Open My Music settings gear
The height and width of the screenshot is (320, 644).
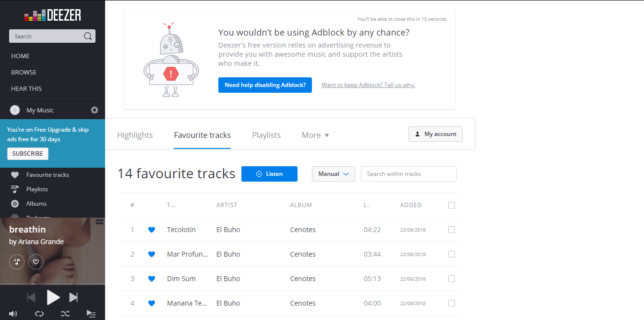click(x=94, y=110)
